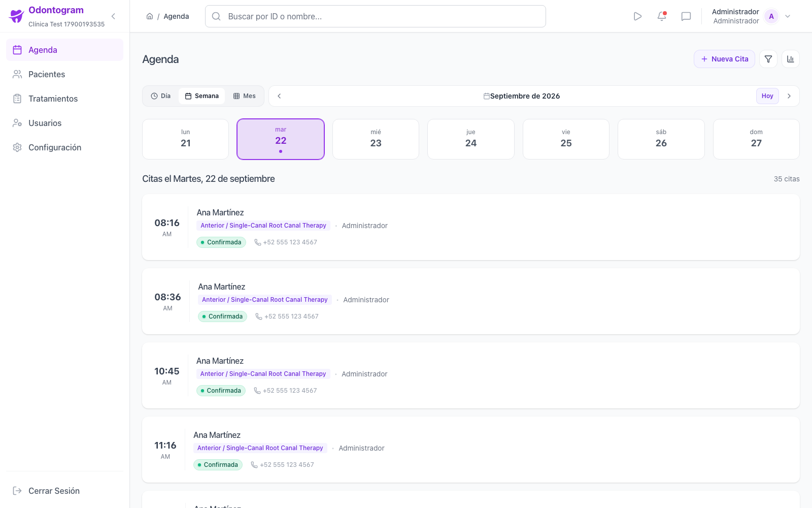Switch to the Mes view

(x=245, y=96)
